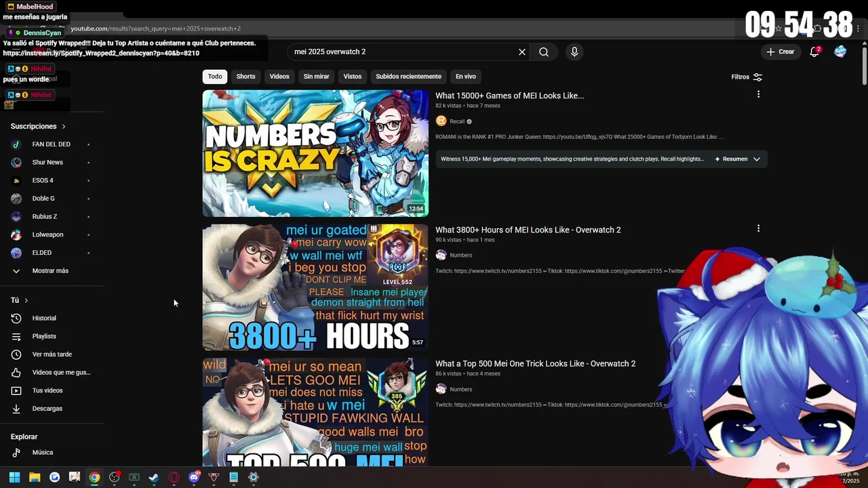Open more options for 'What 15000+ Games of MEI' video
Image resolution: width=868 pixels, height=488 pixels.
coord(758,94)
